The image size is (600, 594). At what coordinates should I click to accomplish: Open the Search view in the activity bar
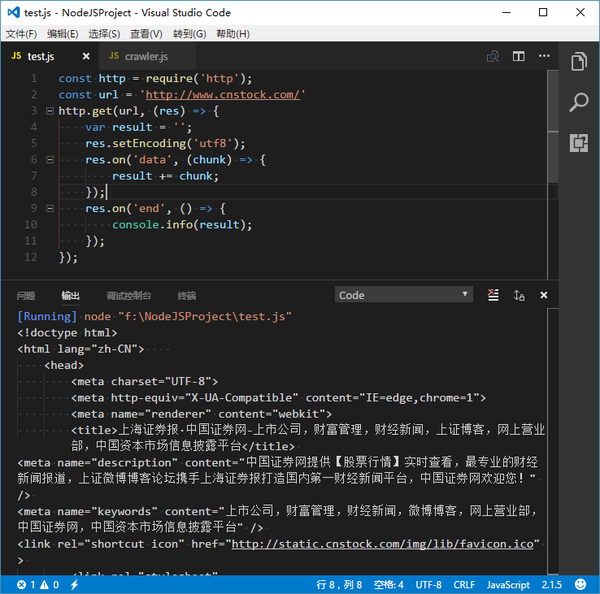coord(579,103)
